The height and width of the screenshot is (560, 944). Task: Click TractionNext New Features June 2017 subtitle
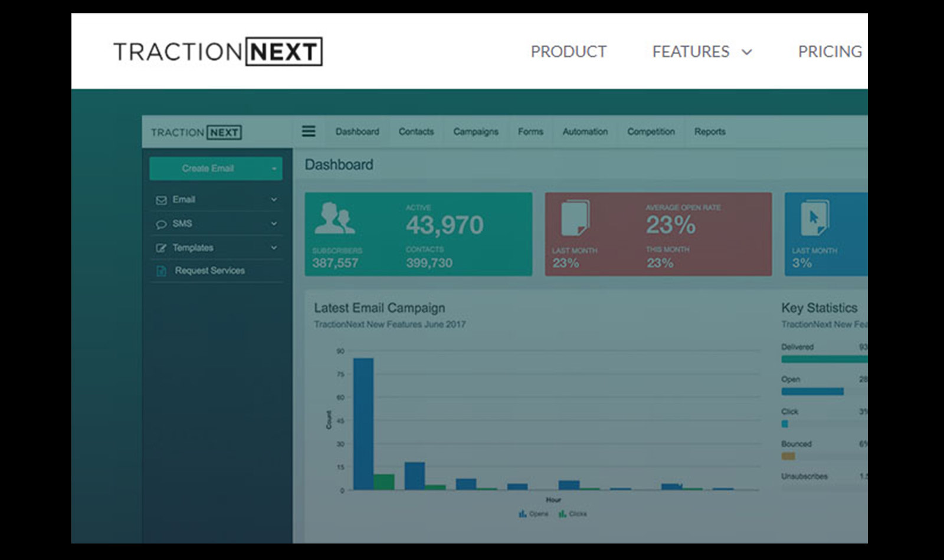pyautogui.click(x=389, y=324)
